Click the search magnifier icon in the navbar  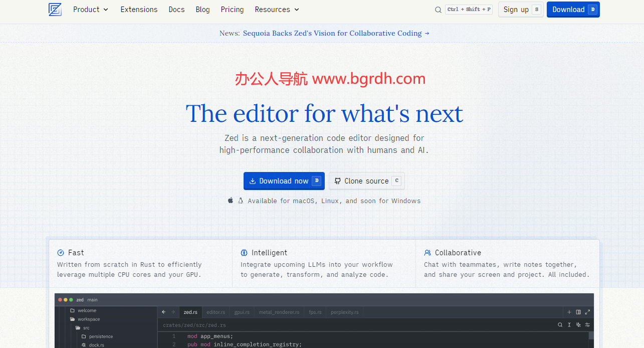[438, 10]
